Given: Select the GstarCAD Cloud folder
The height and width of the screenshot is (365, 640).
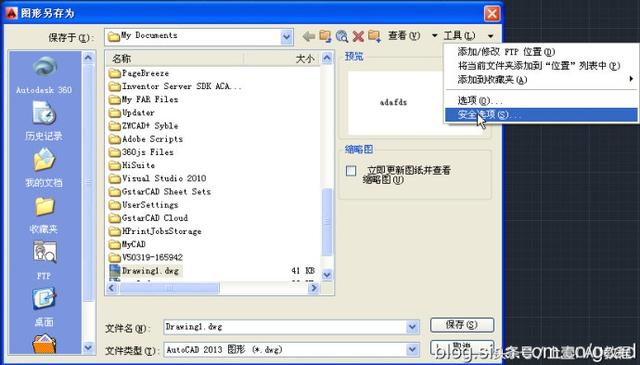Looking at the screenshot, I should pos(148,218).
